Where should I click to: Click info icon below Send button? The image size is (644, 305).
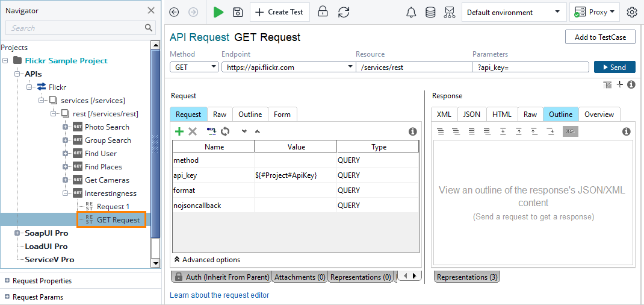pyautogui.click(x=632, y=84)
